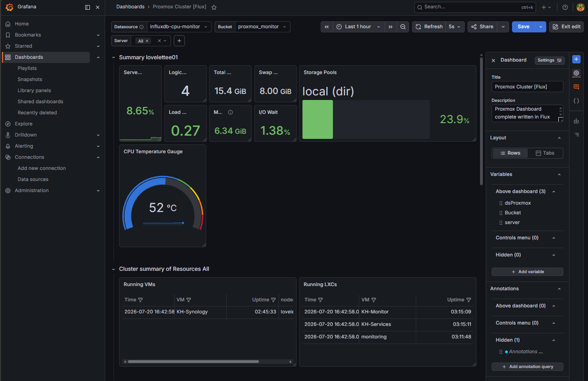Screen dimensions: 588x381
Task: Open the help question-mark icon
Action: pos(565,7)
